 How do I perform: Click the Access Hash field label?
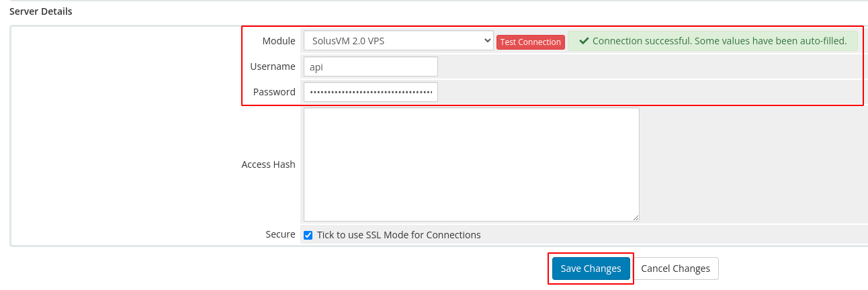(268, 164)
